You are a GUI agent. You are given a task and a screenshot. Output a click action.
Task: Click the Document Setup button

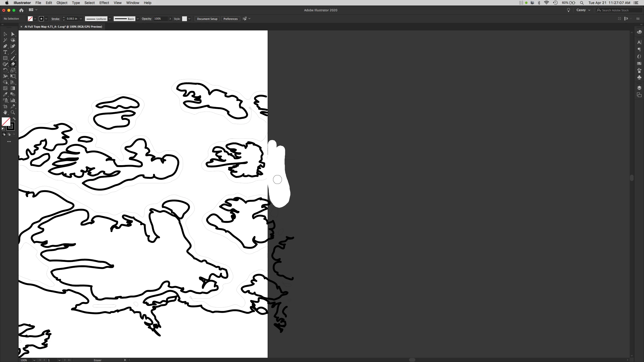[x=207, y=19]
